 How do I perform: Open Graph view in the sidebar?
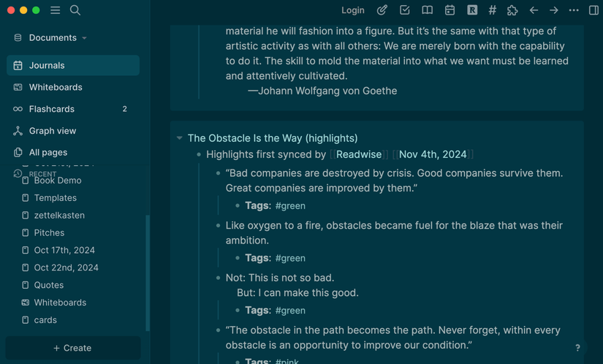(73, 131)
